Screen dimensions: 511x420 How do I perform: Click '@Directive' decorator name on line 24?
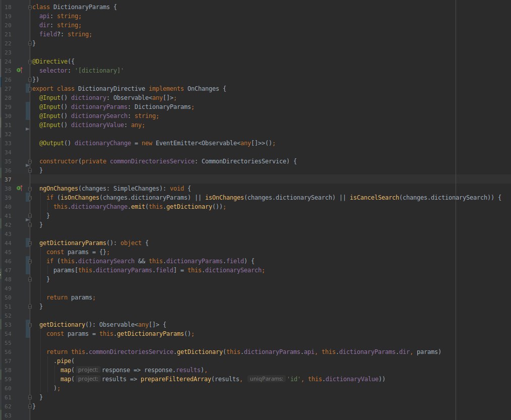coord(50,62)
